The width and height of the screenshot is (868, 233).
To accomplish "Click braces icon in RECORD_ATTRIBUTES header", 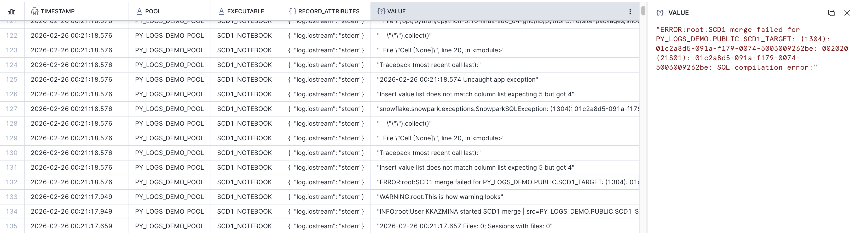I will pyautogui.click(x=292, y=12).
